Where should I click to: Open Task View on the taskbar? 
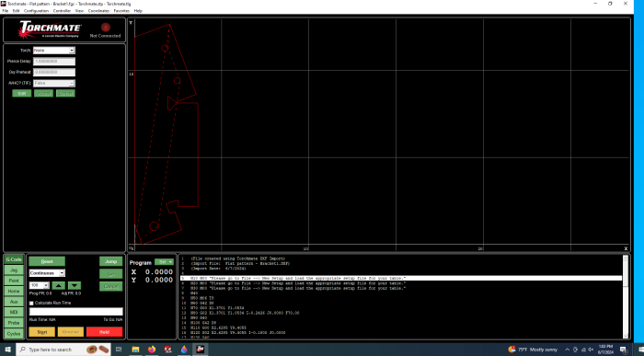click(x=119, y=350)
